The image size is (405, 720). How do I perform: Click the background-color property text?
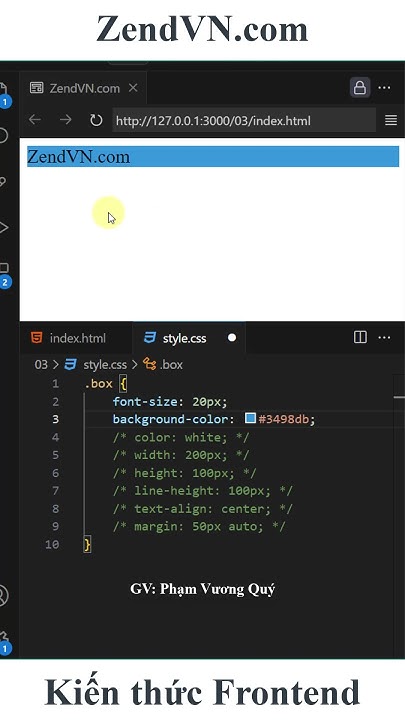(x=170, y=419)
